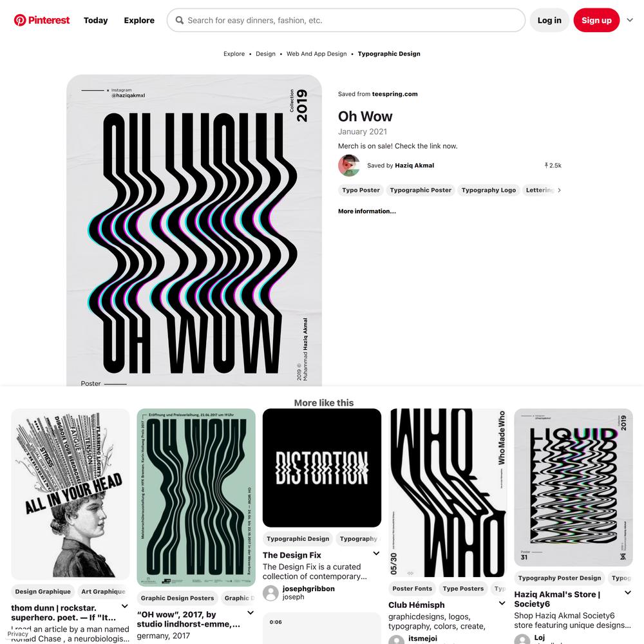The image size is (644, 644).
Task: Click the Pinterest logo icon
Action: 20,20
